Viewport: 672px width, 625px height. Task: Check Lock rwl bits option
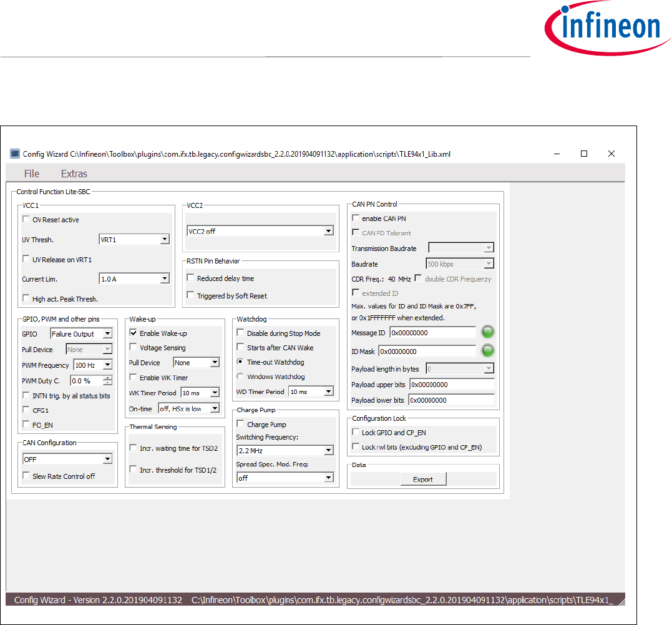[355, 446]
